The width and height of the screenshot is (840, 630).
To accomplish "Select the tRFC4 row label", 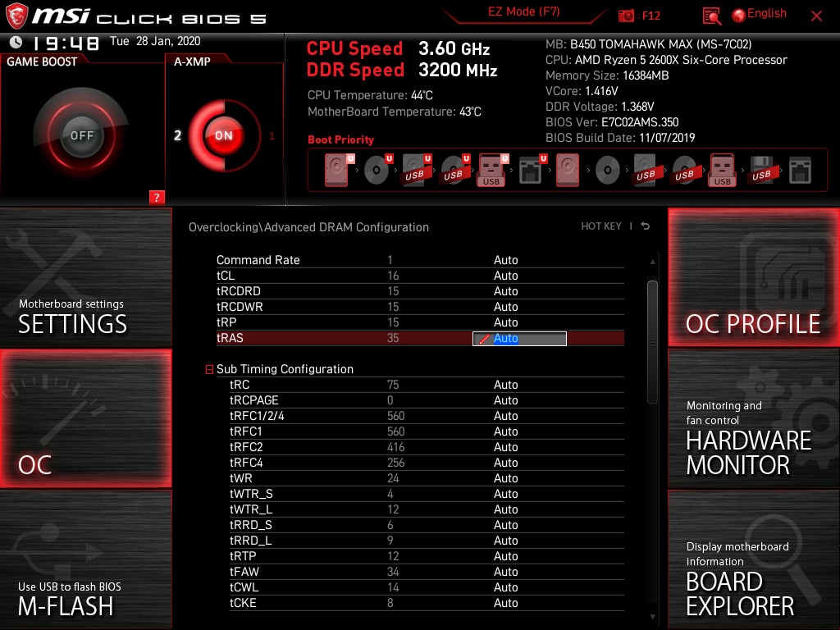I will click(x=246, y=463).
